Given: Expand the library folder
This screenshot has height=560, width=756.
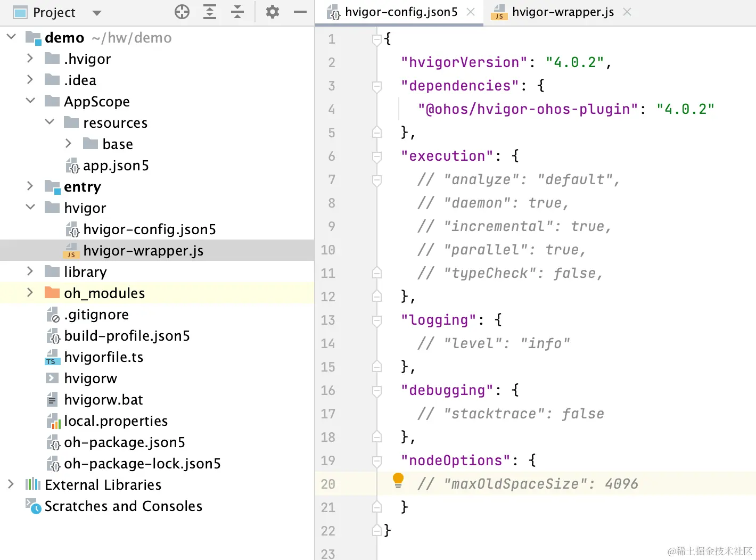Looking at the screenshot, I should tap(30, 271).
